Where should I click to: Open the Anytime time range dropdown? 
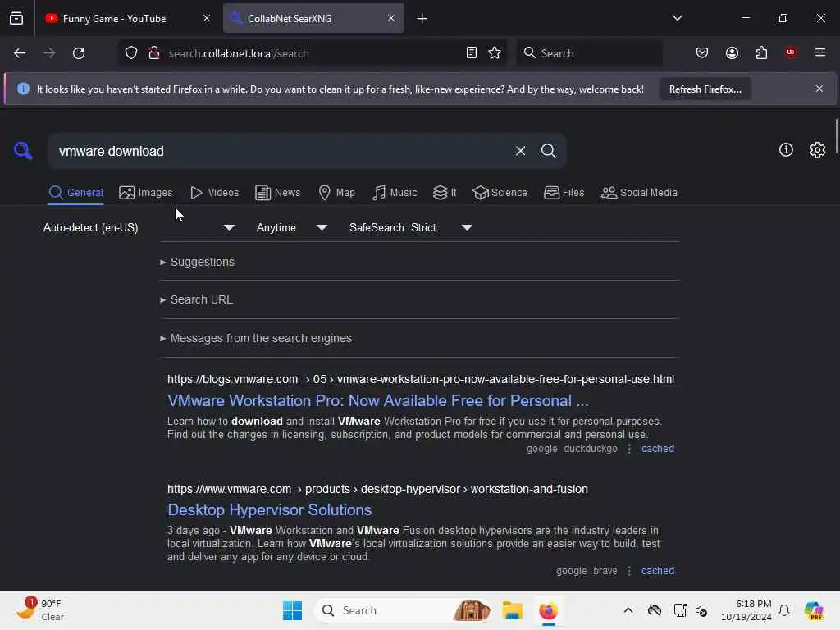292,228
